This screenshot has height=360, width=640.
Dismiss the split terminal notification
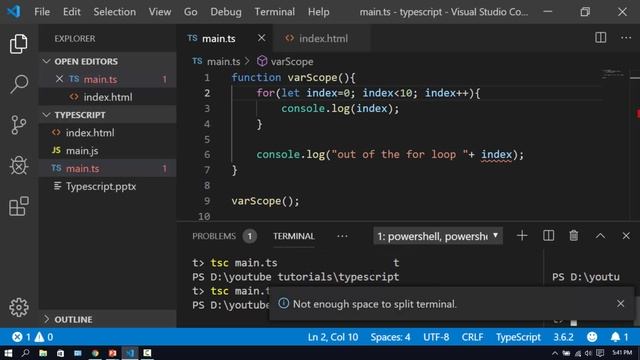[x=620, y=303]
